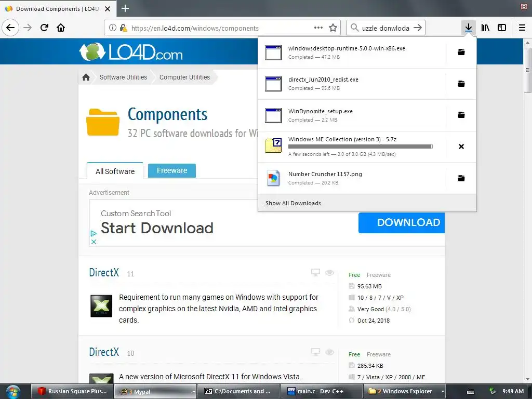Submit search with the arrow button
The height and width of the screenshot is (399, 532).
pos(418,28)
